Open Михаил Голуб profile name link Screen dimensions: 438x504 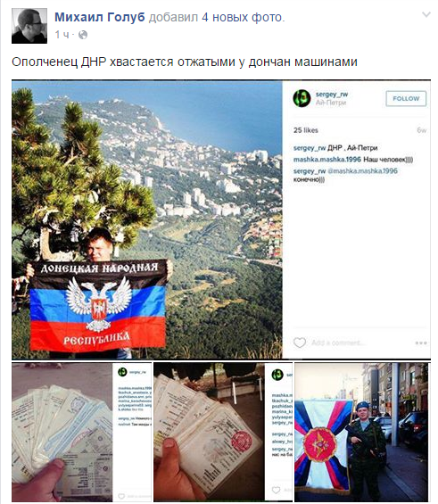coord(100,17)
